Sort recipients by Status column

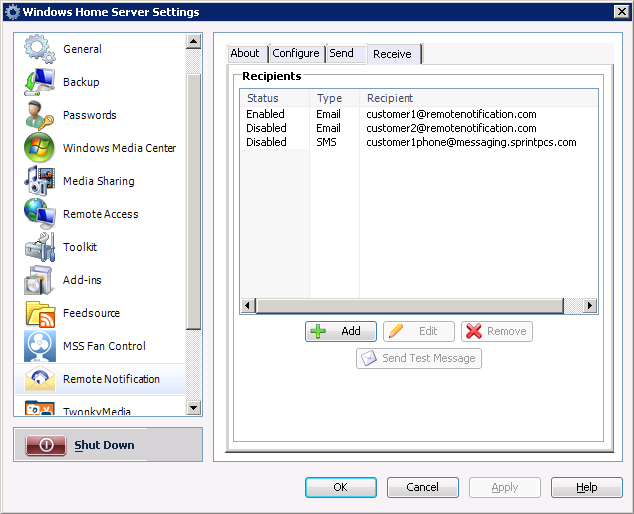pyautogui.click(x=275, y=98)
